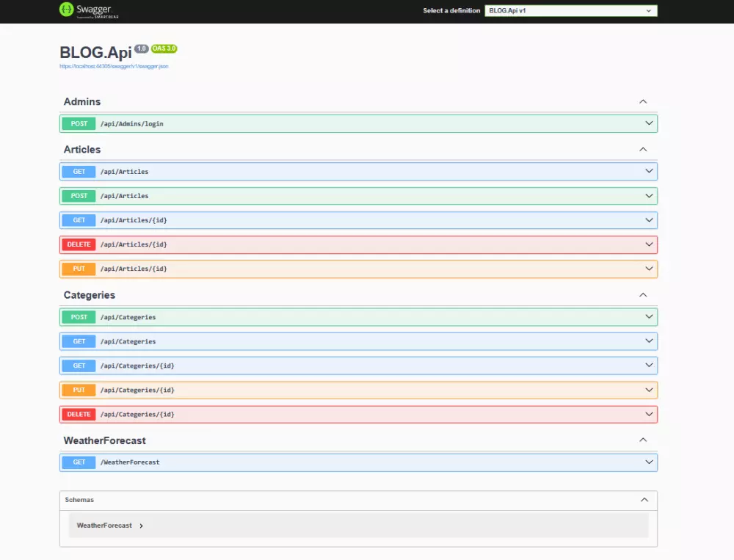The height and width of the screenshot is (560, 734).
Task: Click the 1.0 version badge
Action: coord(142,48)
